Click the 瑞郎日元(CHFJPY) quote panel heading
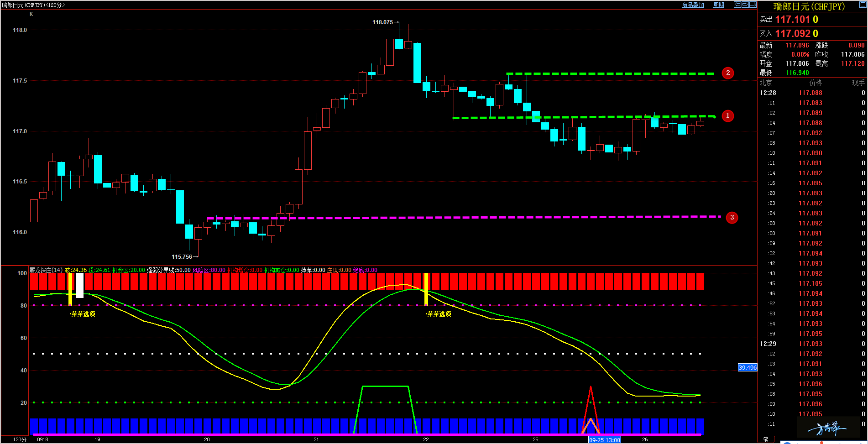 (x=809, y=6)
